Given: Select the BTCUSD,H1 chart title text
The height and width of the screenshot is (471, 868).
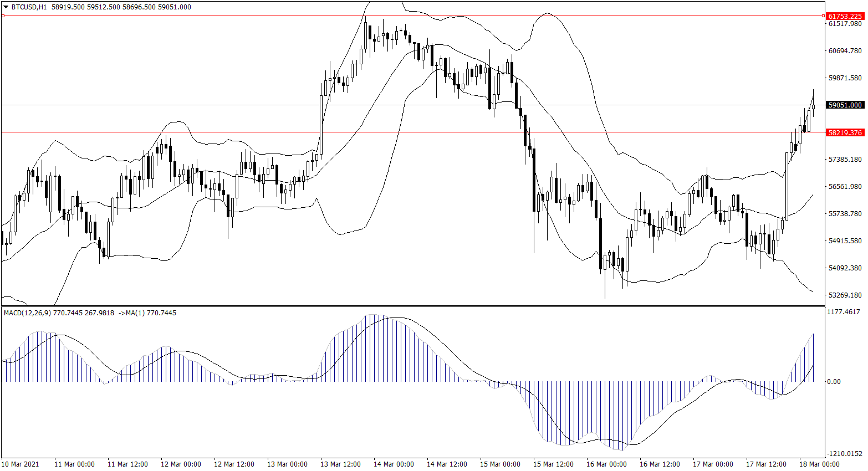Looking at the screenshot, I should pyautogui.click(x=29, y=7).
